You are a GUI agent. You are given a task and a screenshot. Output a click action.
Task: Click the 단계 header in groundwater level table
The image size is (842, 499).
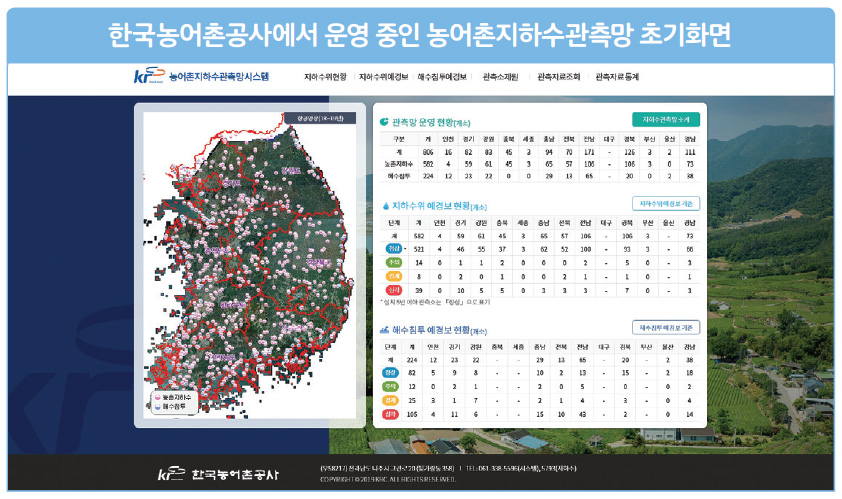pyautogui.click(x=394, y=222)
